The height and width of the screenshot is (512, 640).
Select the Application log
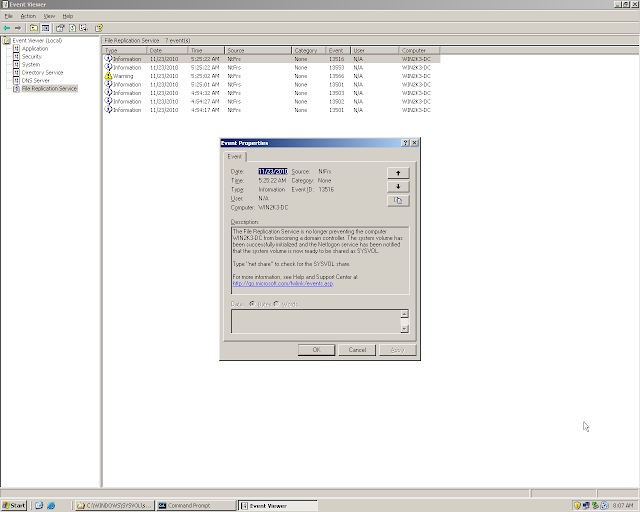pos(35,49)
